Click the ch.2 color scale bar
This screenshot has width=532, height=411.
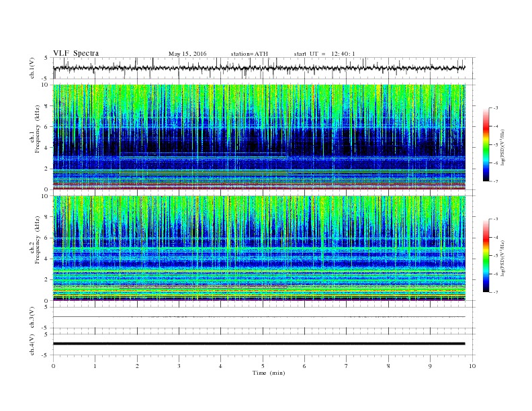coord(486,255)
